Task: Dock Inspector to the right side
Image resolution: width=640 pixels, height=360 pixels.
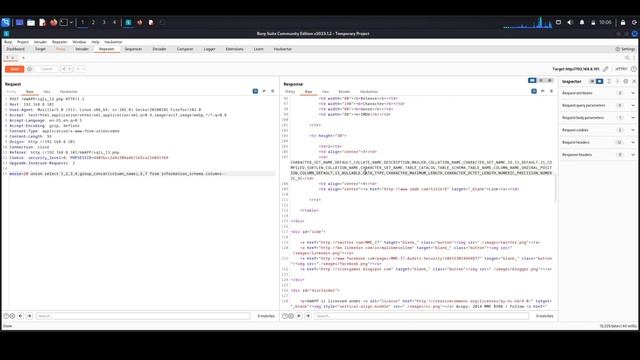Action: [x=599, y=82]
